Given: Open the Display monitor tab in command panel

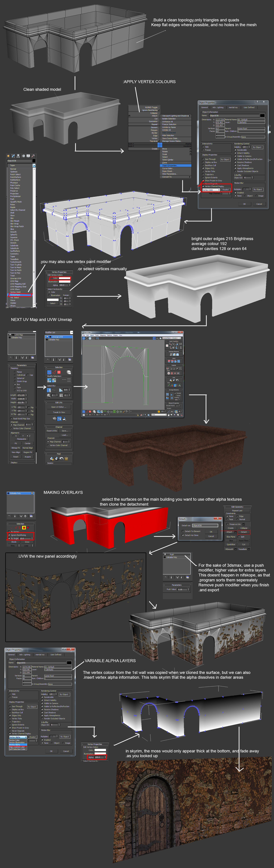Looking at the screenshot, I should tap(28, 156).
